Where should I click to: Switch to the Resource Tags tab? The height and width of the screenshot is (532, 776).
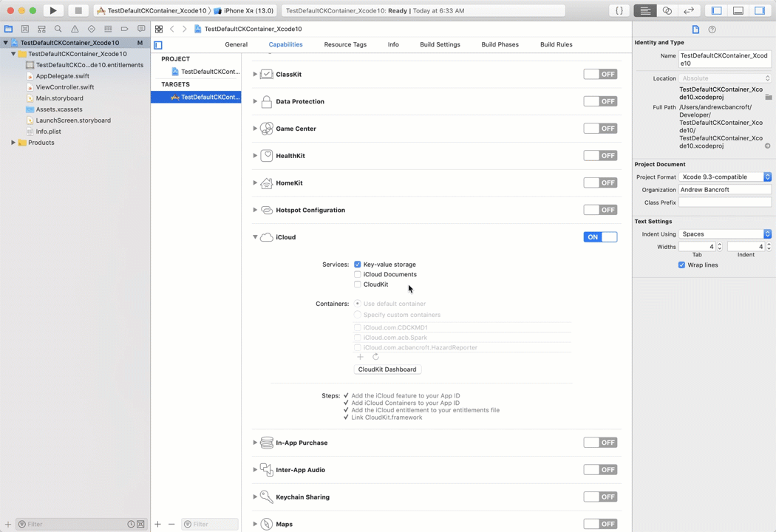pyautogui.click(x=345, y=44)
